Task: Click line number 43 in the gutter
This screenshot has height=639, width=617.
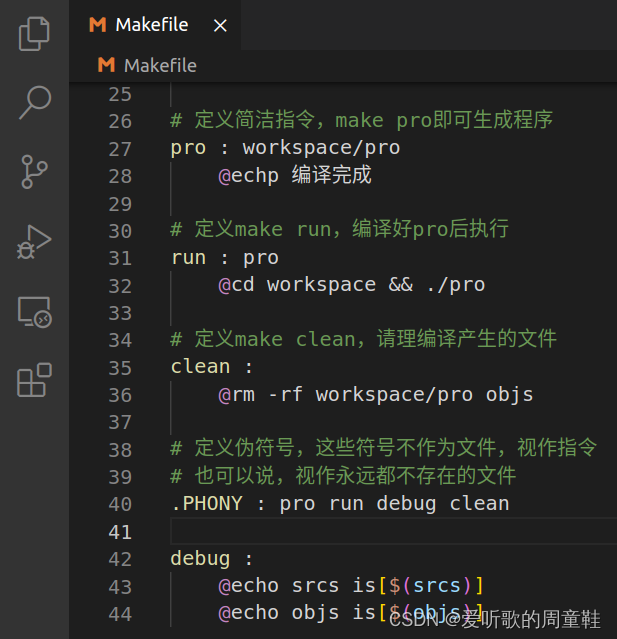Action: point(120,587)
